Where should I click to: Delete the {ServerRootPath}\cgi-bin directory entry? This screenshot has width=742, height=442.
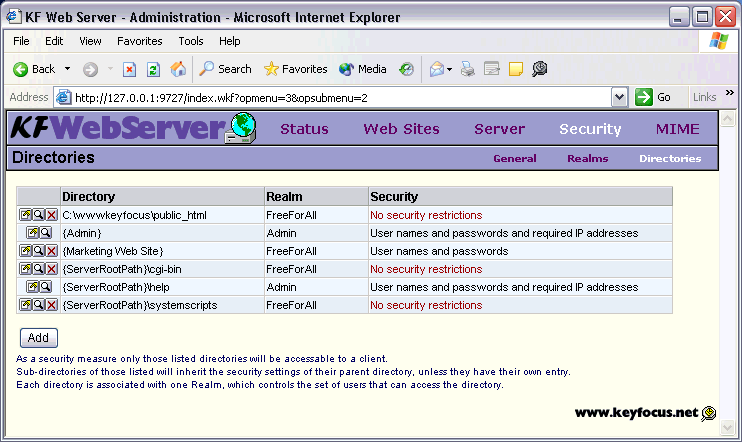[x=52, y=269]
